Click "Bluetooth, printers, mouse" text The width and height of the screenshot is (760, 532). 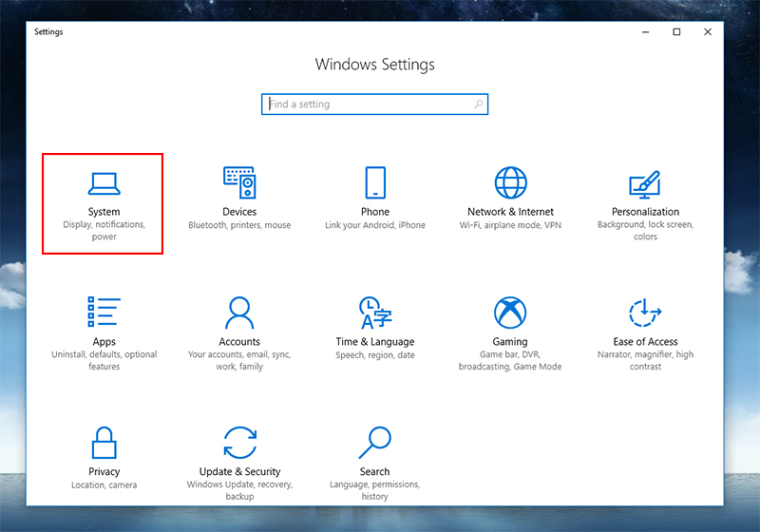pos(239,225)
